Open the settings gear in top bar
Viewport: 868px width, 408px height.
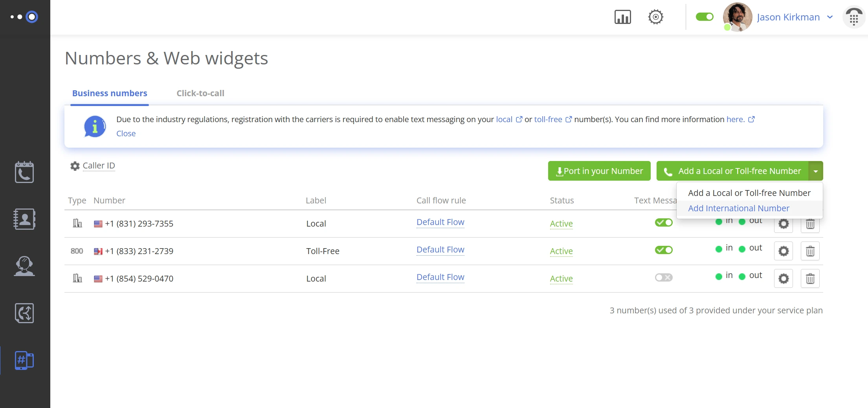coord(655,17)
